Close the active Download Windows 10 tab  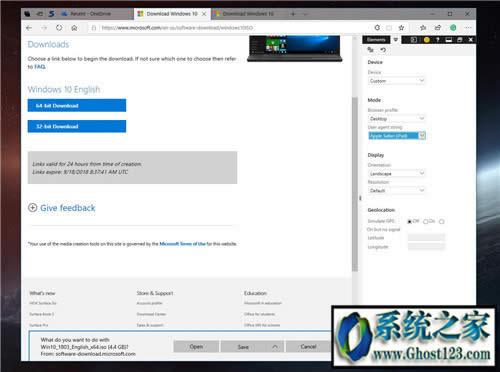[204, 14]
